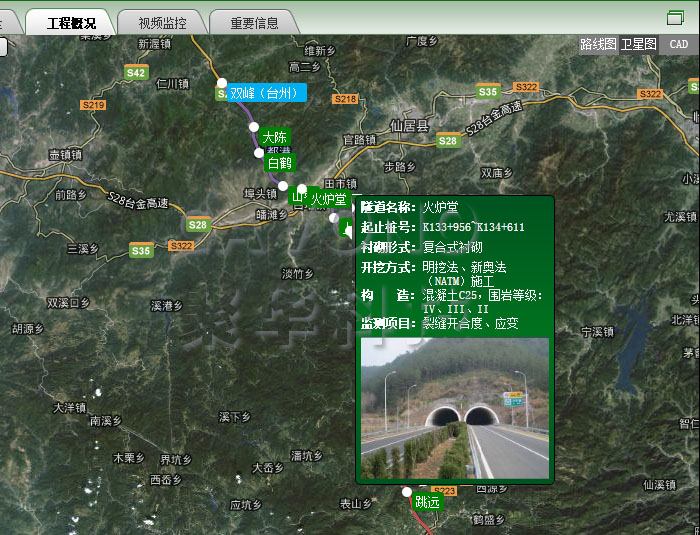Viewport: 700px width, 535px height.
Task: Click the 白鹤 tunnel label
Action: tap(279, 162)
